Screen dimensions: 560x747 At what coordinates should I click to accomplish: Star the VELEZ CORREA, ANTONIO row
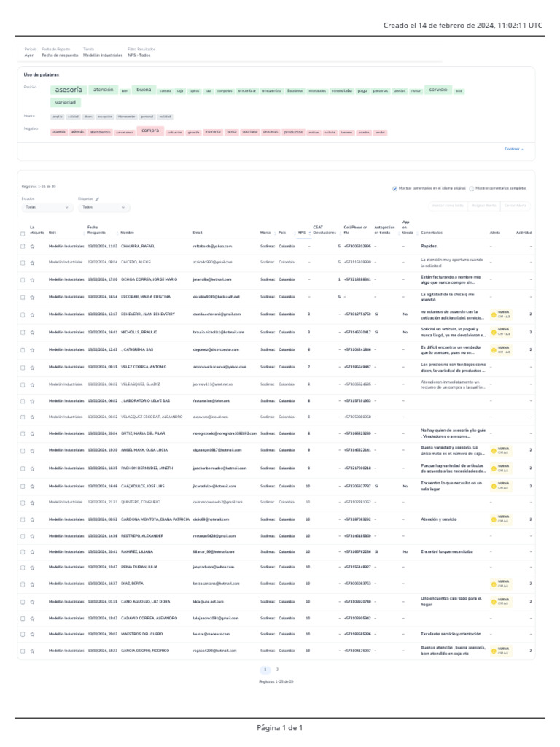32,368
